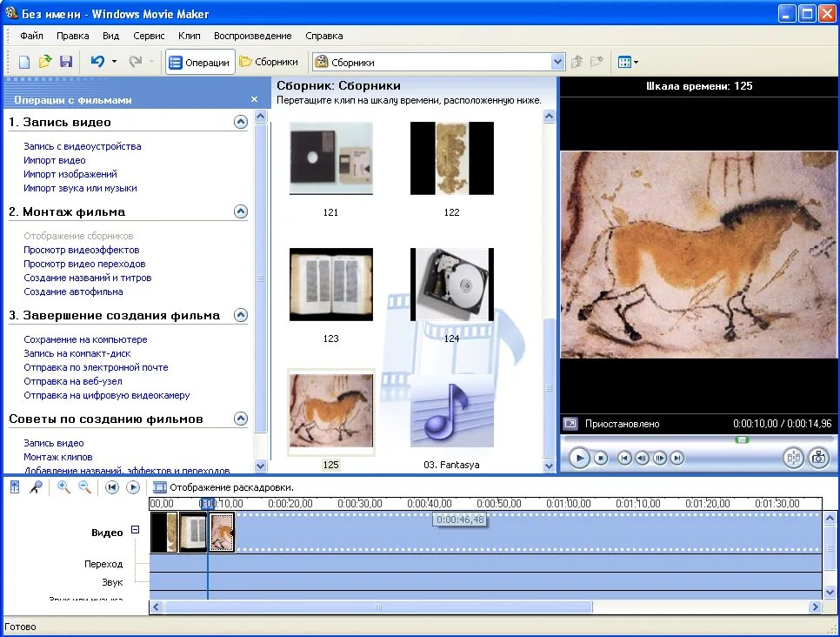Collapse Советы по созданию фильмов section
The height and width of the screenshot is (637, 840).
[x=241, y=419]
